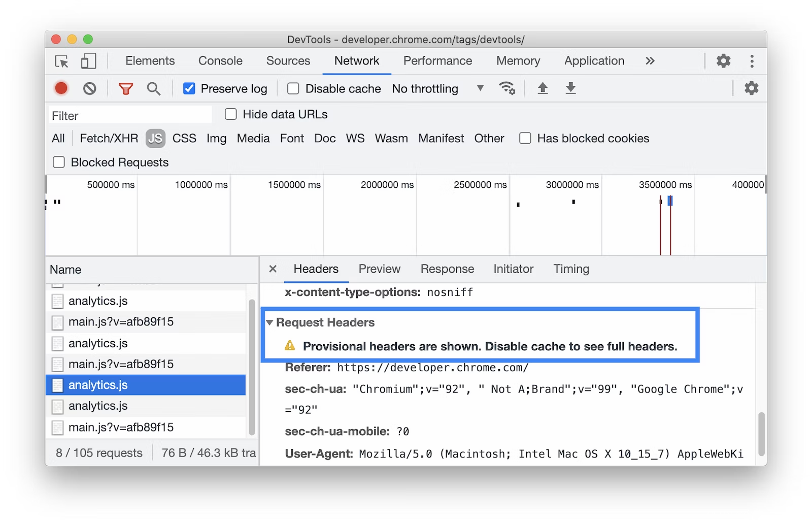The height and width of the screenshot is (525, 812).
Task: Open the Preview tab in request details
Action: [x=379, y=269]
